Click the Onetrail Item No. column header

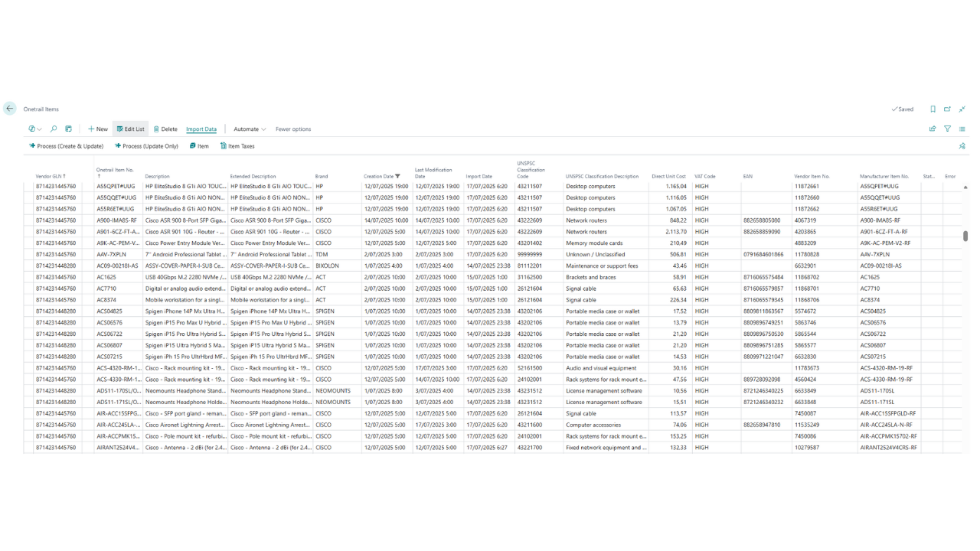pos(115,173)
